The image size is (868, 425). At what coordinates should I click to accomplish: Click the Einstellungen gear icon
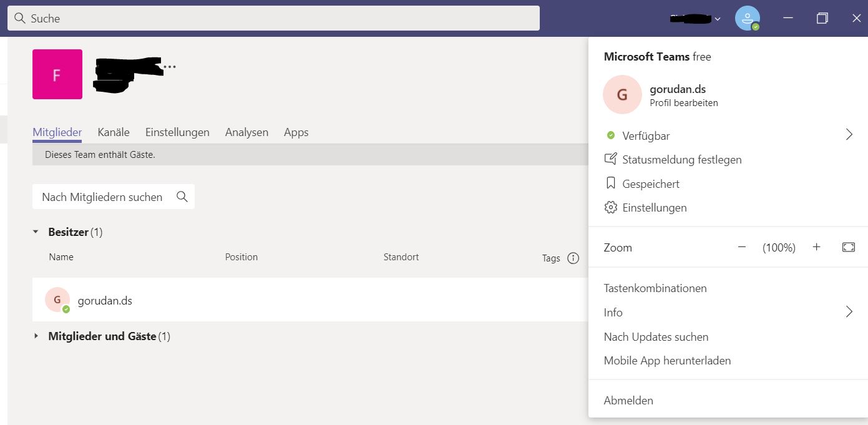coord(611,207)
